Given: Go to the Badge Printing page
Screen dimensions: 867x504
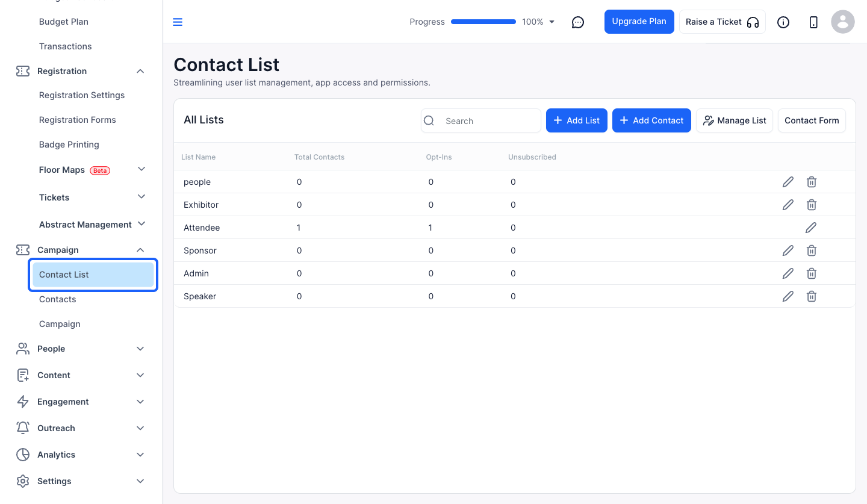Looking at the screenshot, I should click(x=69, y=145).
